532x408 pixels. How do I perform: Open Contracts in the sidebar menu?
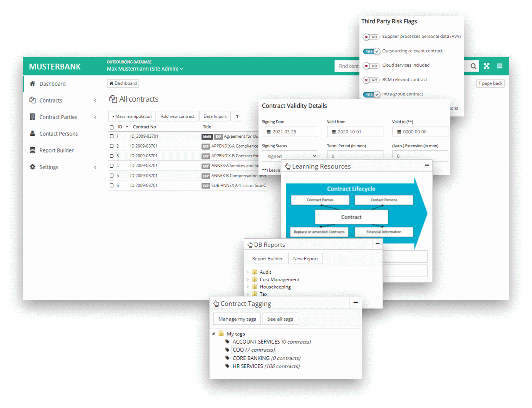pyautogui.click(x=51, y=100)
